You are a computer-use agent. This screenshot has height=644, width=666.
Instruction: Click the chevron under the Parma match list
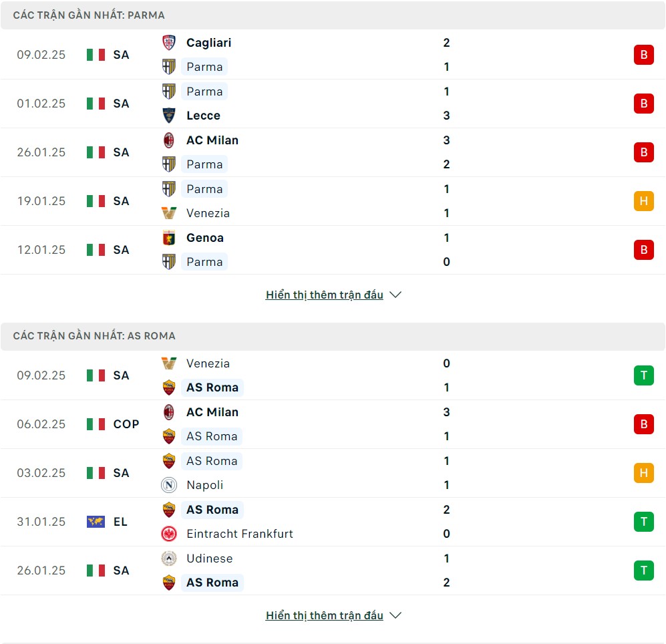coord(395,295)
